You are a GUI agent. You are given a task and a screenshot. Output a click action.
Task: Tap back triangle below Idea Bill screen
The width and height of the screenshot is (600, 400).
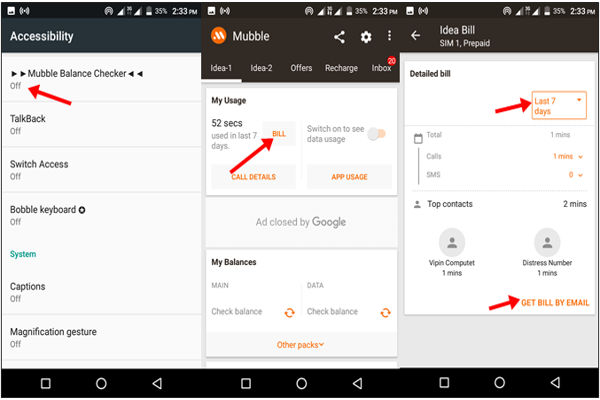555,382
